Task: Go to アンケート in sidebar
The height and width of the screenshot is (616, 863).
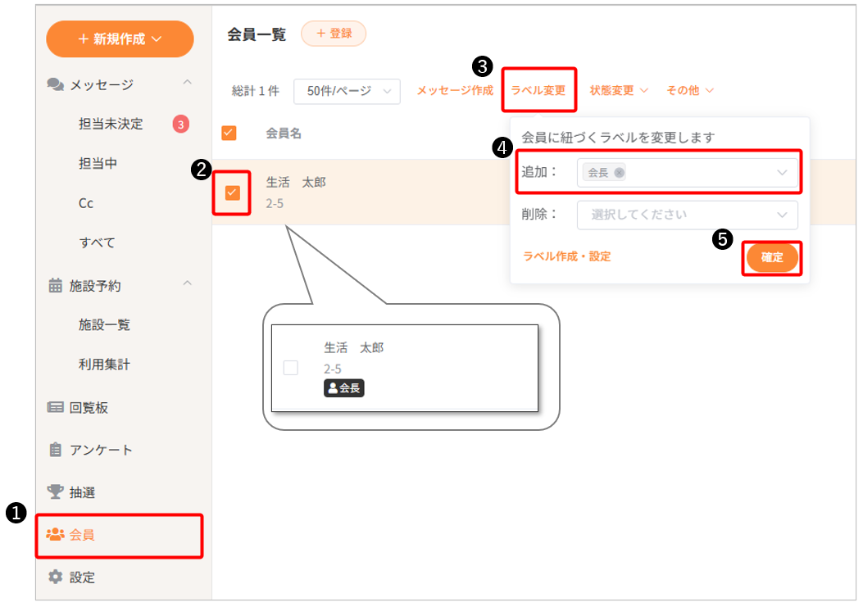Action: tap(101, 450)
